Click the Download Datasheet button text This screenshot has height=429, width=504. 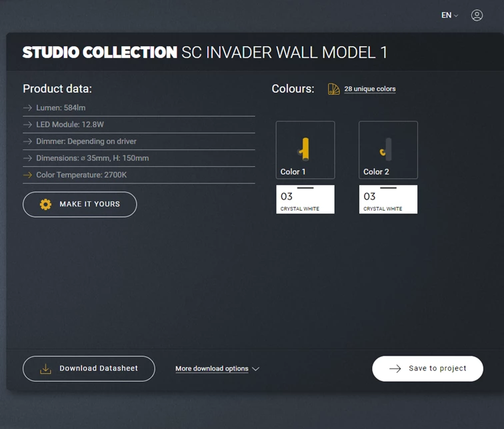(x=98, y=368)
